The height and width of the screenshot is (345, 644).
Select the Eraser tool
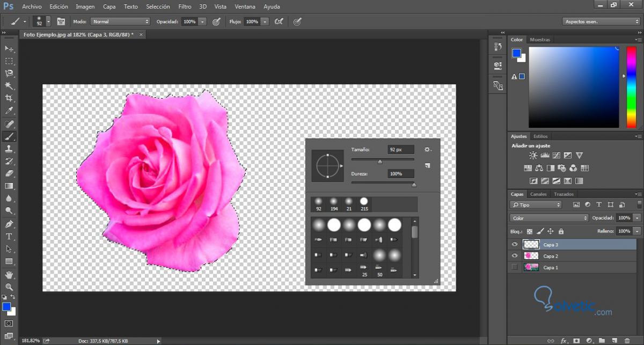9,173
